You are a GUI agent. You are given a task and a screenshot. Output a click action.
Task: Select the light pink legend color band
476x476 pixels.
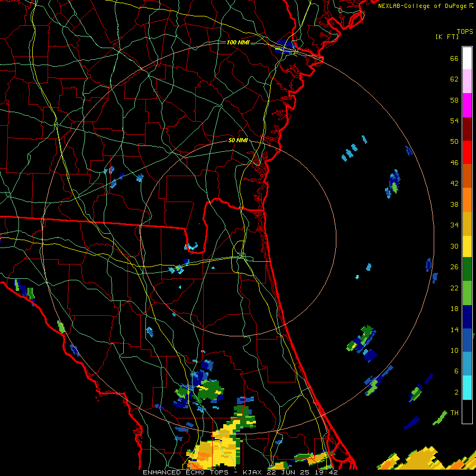tap(467, 81)
